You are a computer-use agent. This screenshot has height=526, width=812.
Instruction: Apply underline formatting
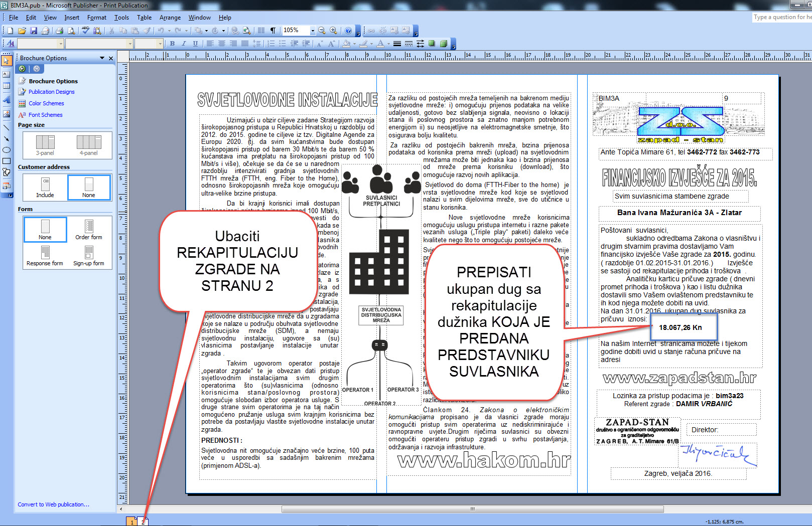tap(195, 44)
